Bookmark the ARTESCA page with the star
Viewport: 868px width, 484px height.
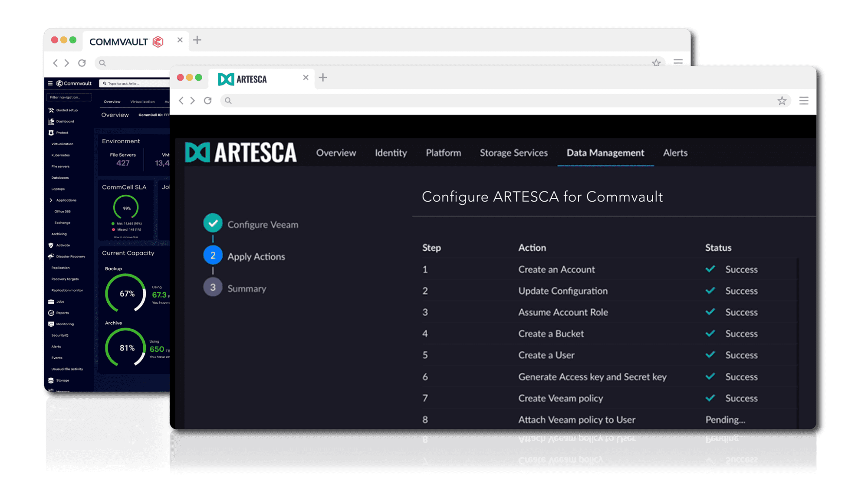click(x=782, y=101)
